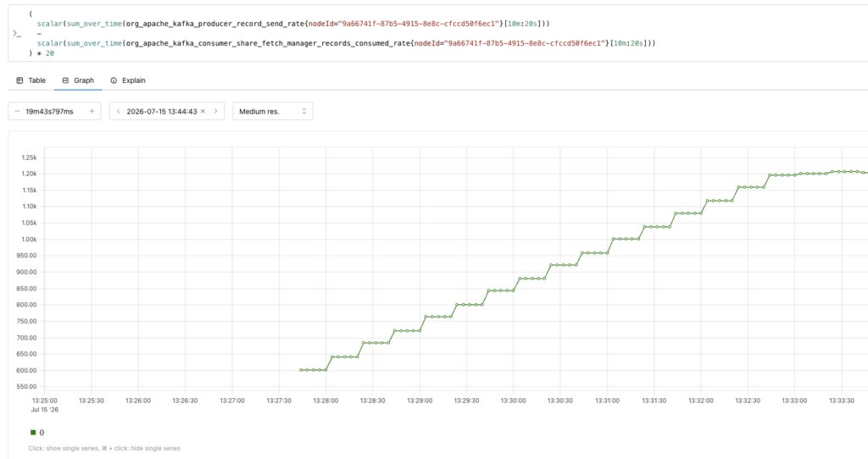
Task: Click the 13:33:30 x-axis label
Action: click(x=842, y=401)
